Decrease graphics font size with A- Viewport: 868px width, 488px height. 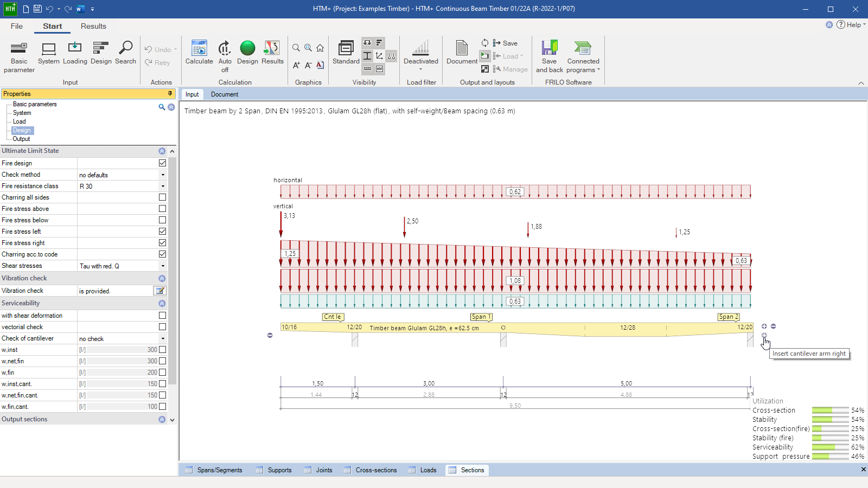(308, 65)
